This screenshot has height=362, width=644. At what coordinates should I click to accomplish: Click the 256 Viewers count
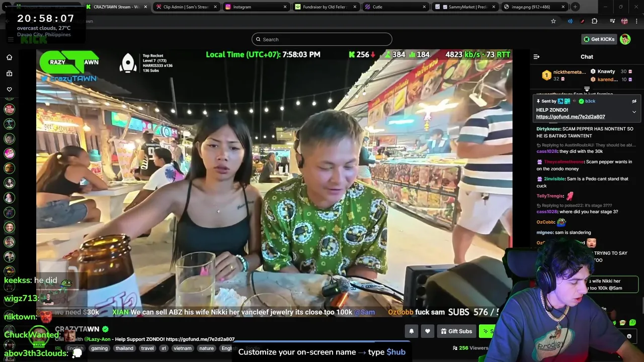pos(470,348)
